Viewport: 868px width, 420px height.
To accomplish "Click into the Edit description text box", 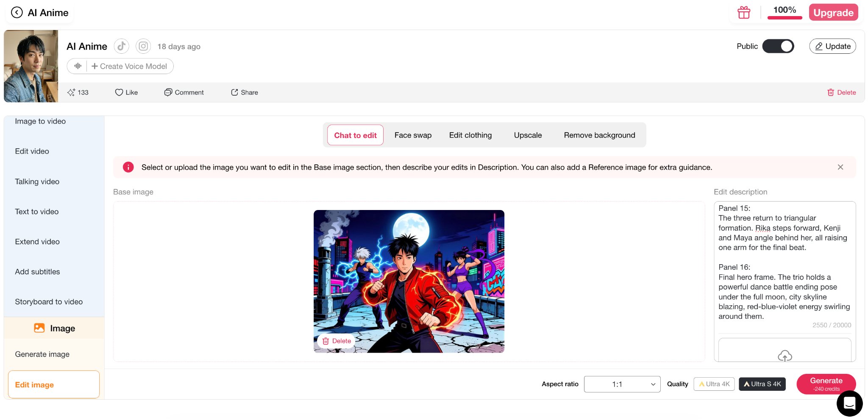I will [784, 262].
